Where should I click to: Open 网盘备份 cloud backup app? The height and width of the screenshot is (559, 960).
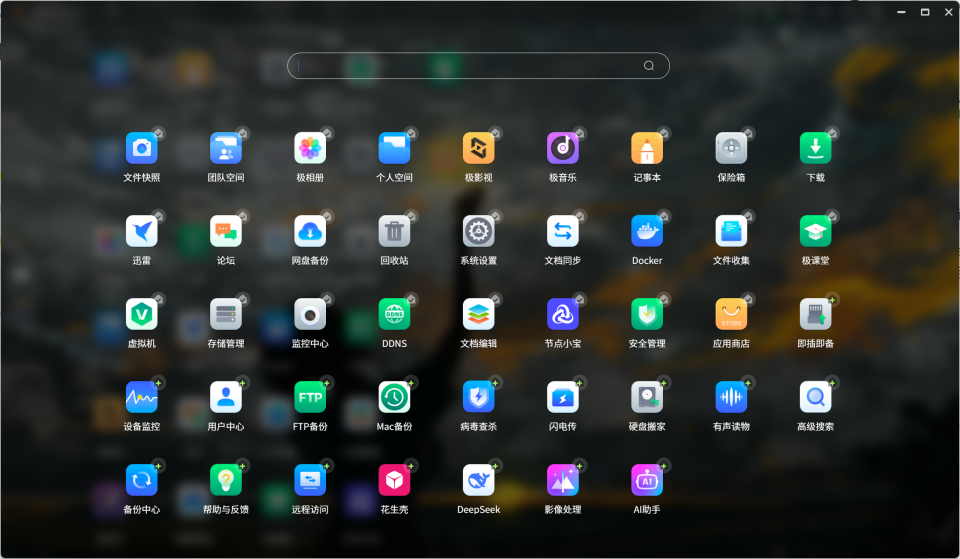tap(310, 231)
